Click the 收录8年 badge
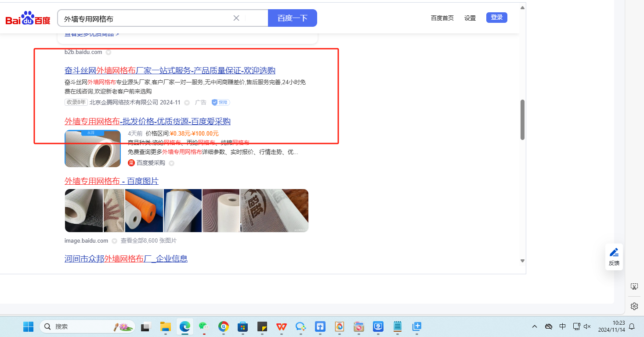The height and width of the screenshot is (337, 644). click(x=76, y=102)
